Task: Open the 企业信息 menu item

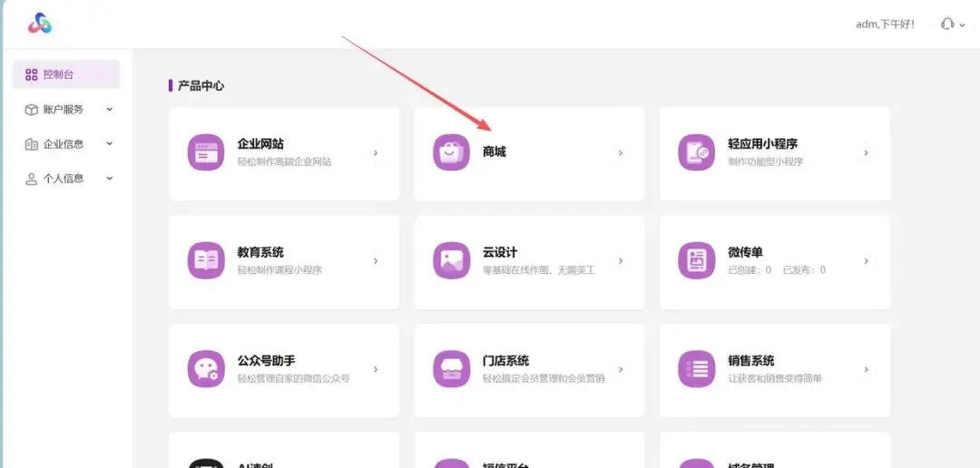Action: pyautogui.click(x=66, y=143)
